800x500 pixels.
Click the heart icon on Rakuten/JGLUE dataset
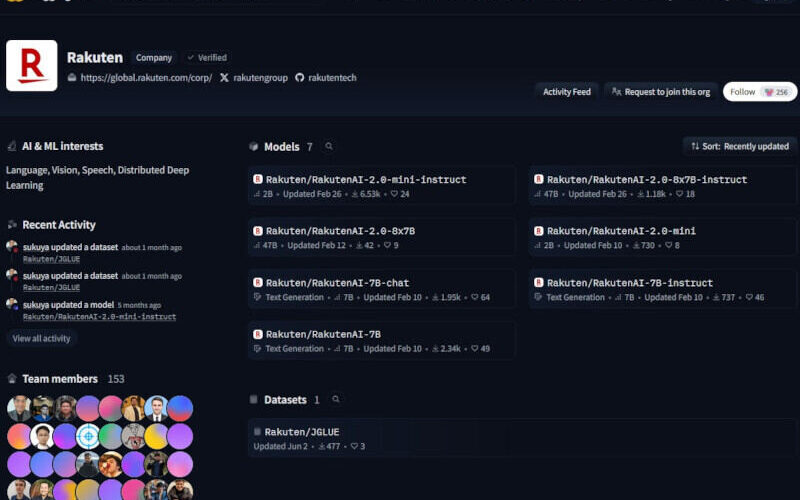coord(354,446)
